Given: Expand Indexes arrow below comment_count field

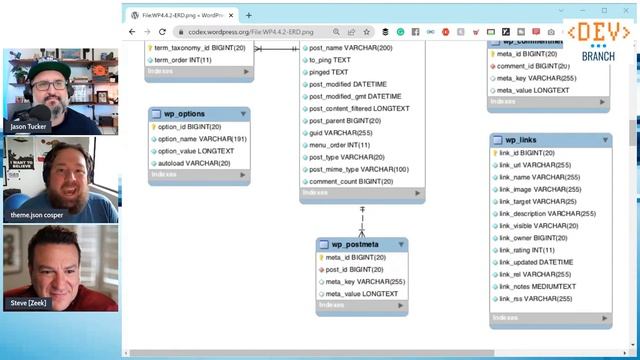Looking at the screenshot, I should 418,193.
